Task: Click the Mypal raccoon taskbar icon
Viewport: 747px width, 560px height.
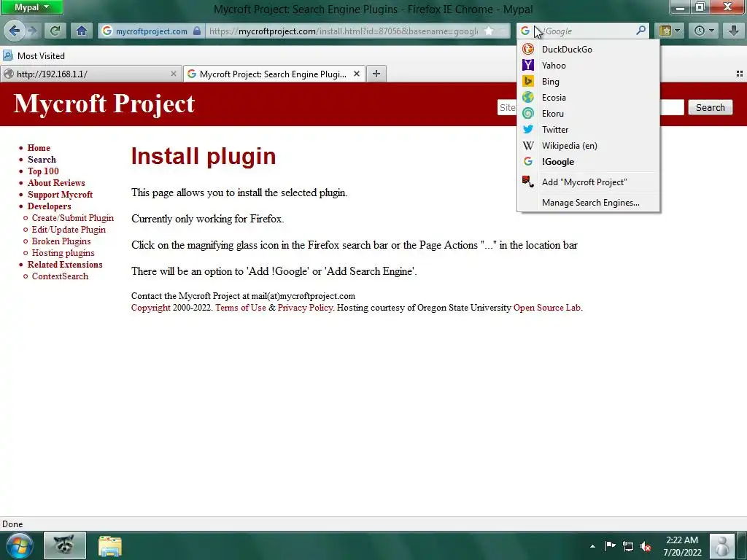Action: tap(65, 545)
